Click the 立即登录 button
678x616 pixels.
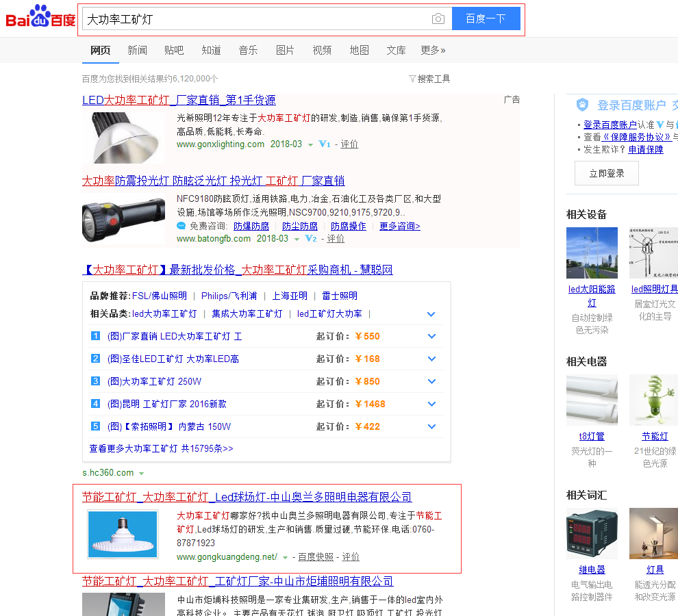tap(607, 173)
